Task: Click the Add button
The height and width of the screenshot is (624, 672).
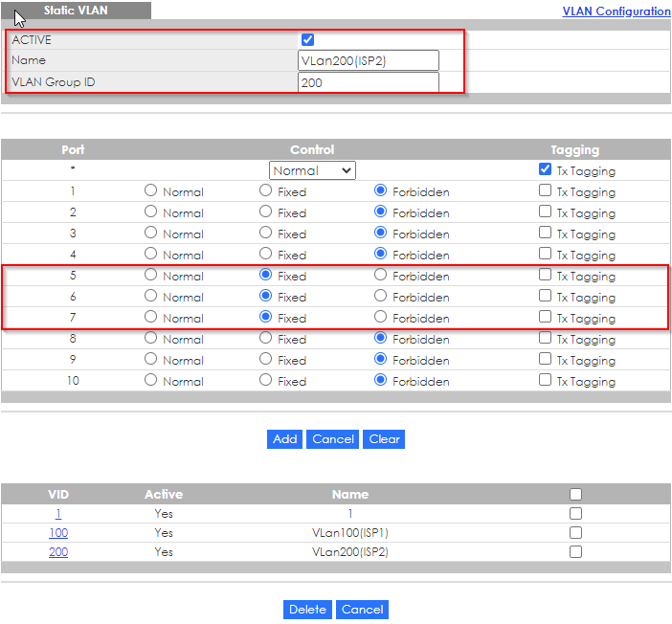Action: point(284,439)
